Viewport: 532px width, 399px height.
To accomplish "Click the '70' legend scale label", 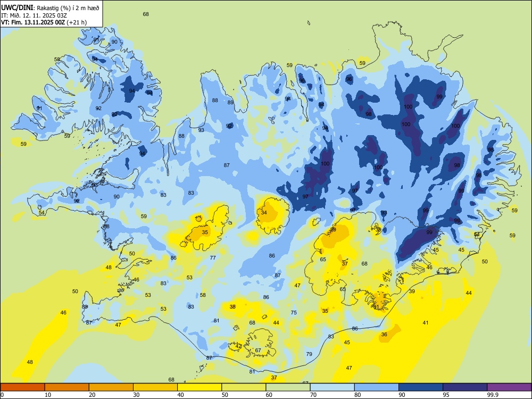I will pos(313,395).
